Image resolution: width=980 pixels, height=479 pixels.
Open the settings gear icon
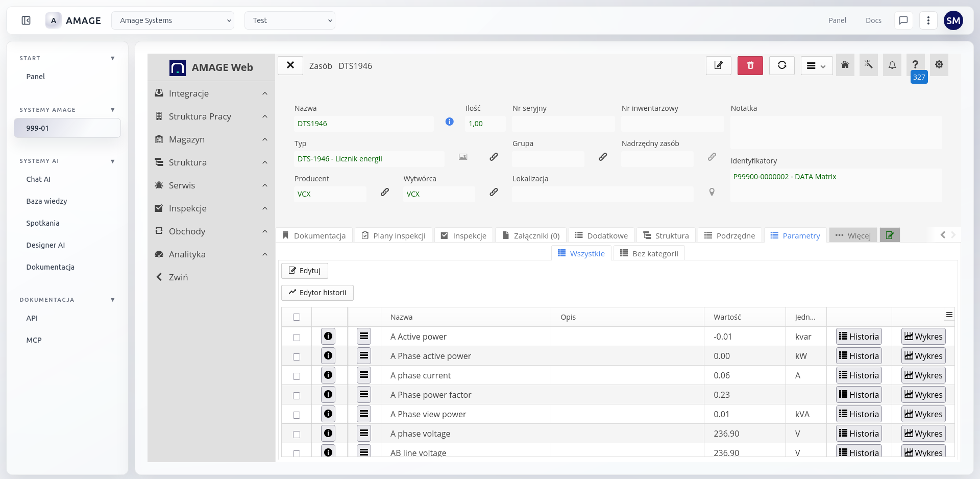pyautogui.click(x=939, y=65)
